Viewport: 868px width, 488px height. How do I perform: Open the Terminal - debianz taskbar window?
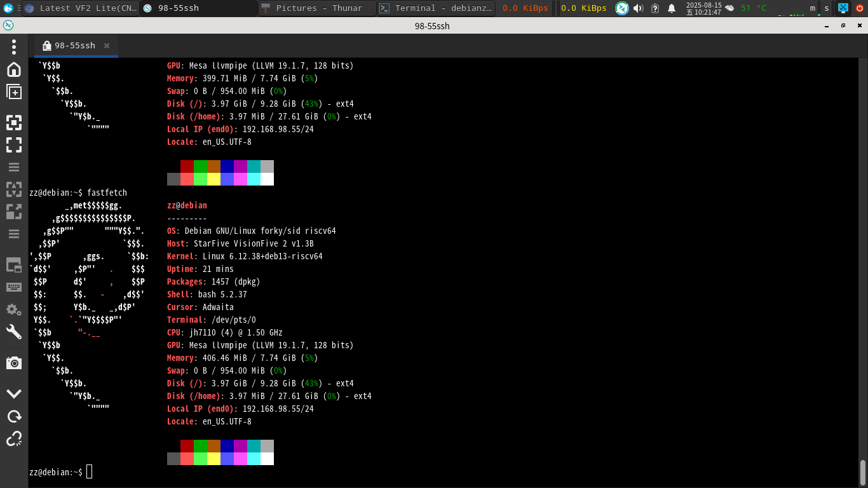click(436, 8)
